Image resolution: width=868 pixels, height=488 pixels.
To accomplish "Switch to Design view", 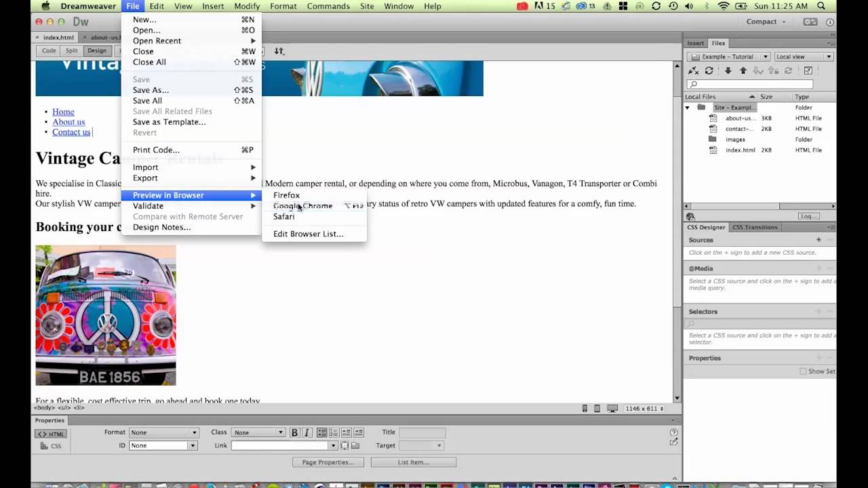I will click(97, 51).
